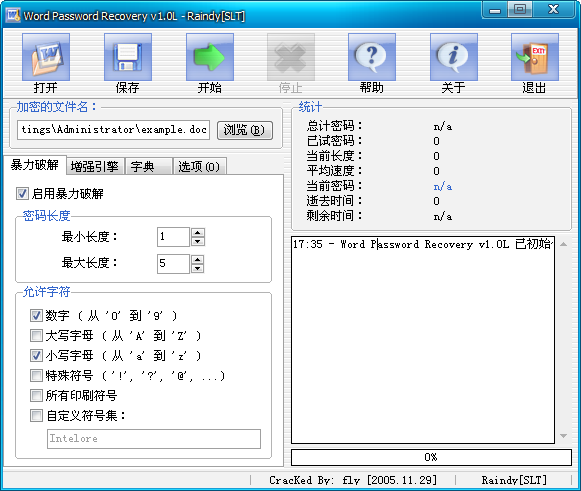The width and height of the screenshot is (581, 491).
Task: Click the encrypted file name field
Action: [113, 130]
